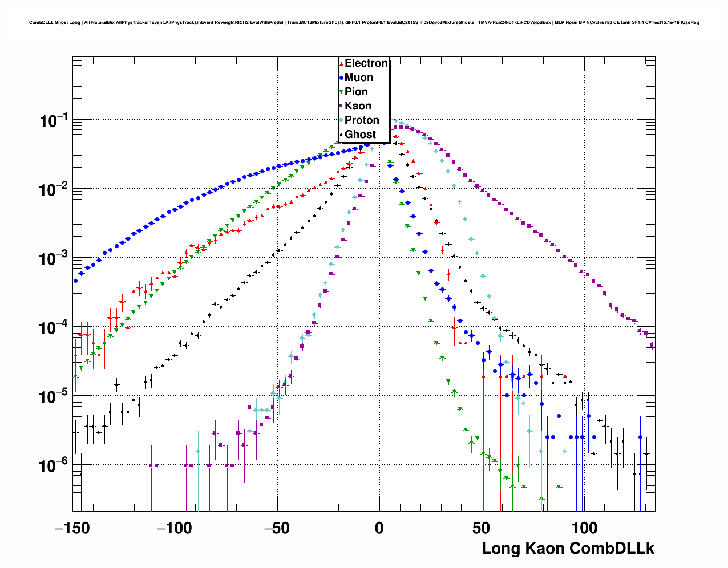The width and height of the screenshot is (728, 568).
Task: Select the black Ghost marker in legend
Action: click(x=341, y=135)
